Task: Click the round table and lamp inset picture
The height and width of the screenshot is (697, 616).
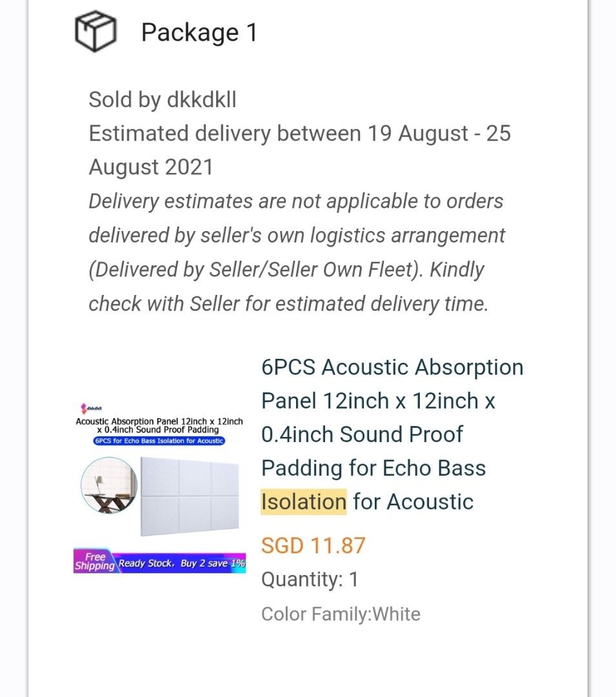Action: (x=109, y=485)
